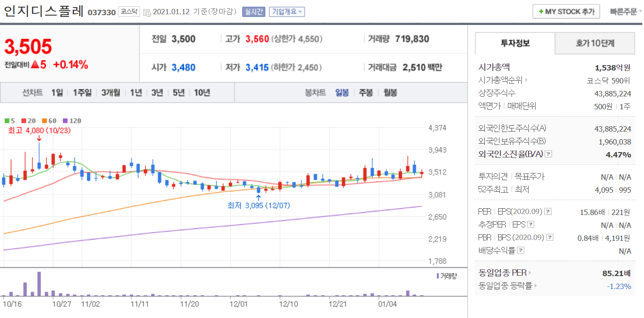
Task: Add stock via MY STOCK 추가 button
Action: coord(566,12)
